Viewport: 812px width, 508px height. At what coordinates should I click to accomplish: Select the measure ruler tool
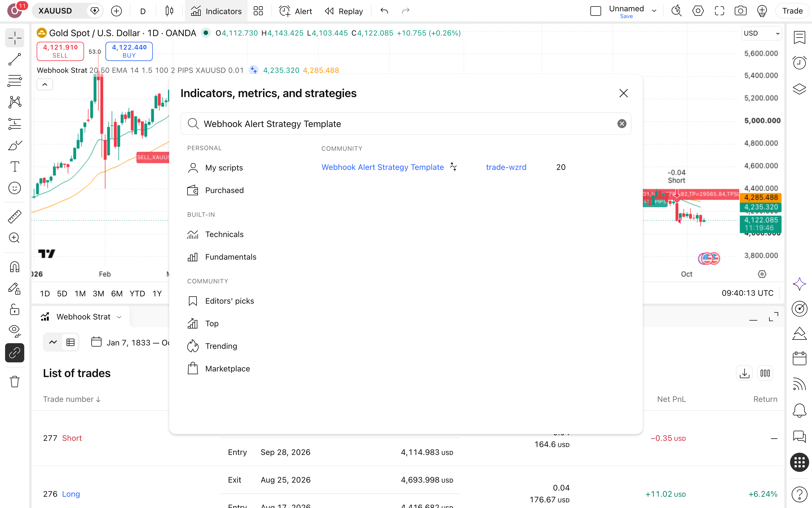coord(14,217)
